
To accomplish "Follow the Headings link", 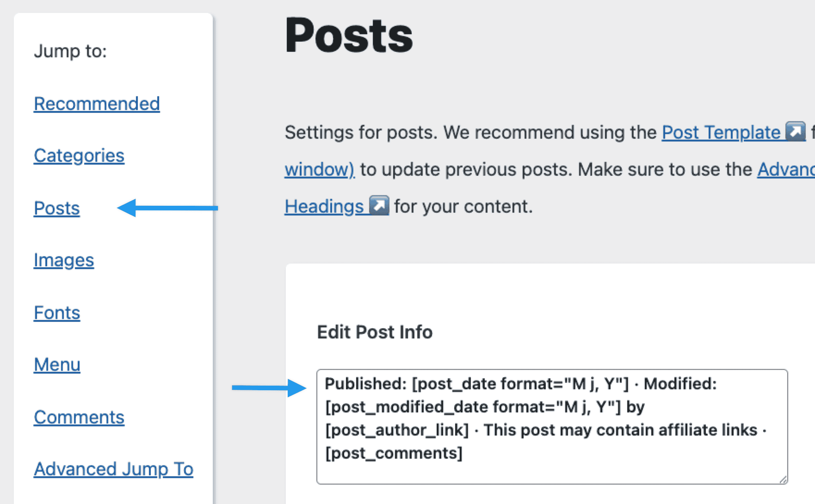I will click(x=324, y=207).
